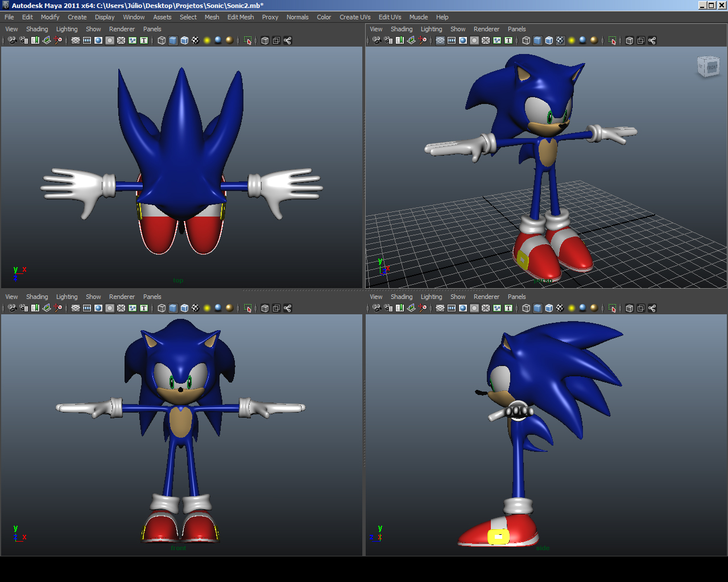Open the Edit Mesh menu
The image size is (728, 582).
(241, 17)
